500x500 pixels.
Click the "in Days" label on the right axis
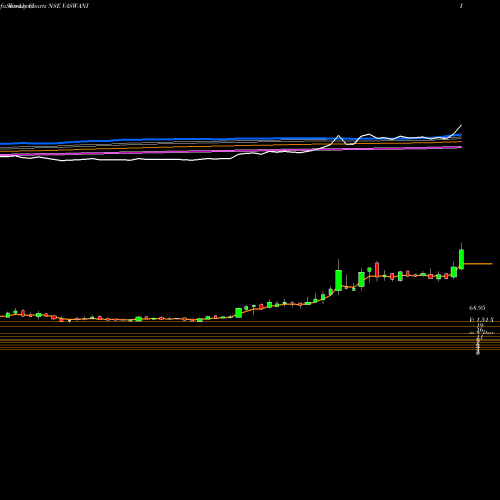pyautogui.click(x=481, y=332)
